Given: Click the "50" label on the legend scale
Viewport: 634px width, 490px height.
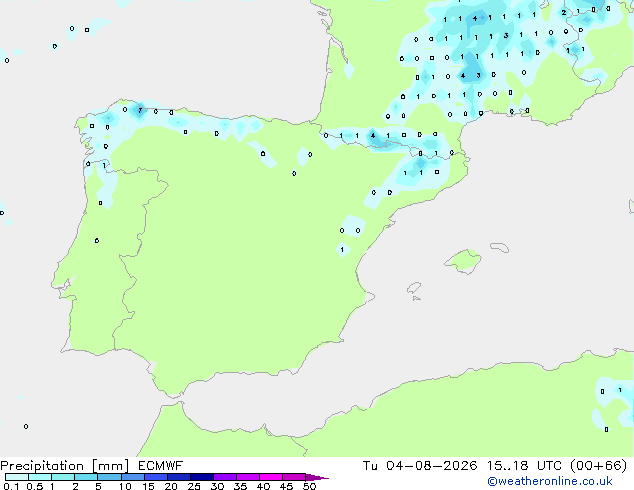Looking at the screenshot, I should [309, 486].
